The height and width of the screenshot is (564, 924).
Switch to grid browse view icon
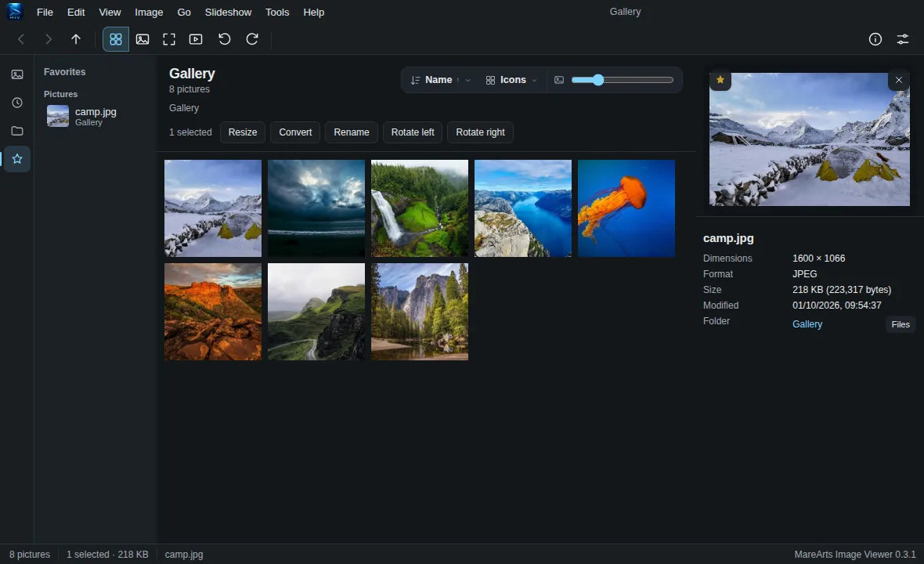(x=116, y=39)
